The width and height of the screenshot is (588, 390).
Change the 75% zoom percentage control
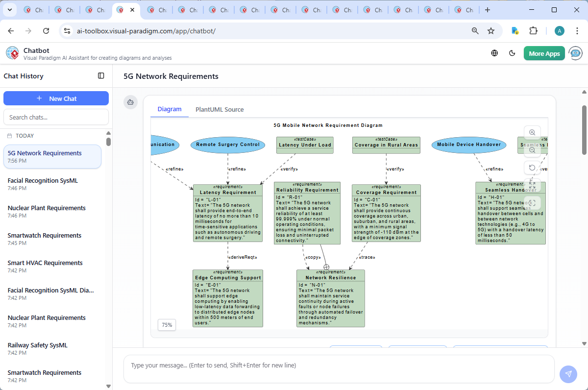[167, 325]
